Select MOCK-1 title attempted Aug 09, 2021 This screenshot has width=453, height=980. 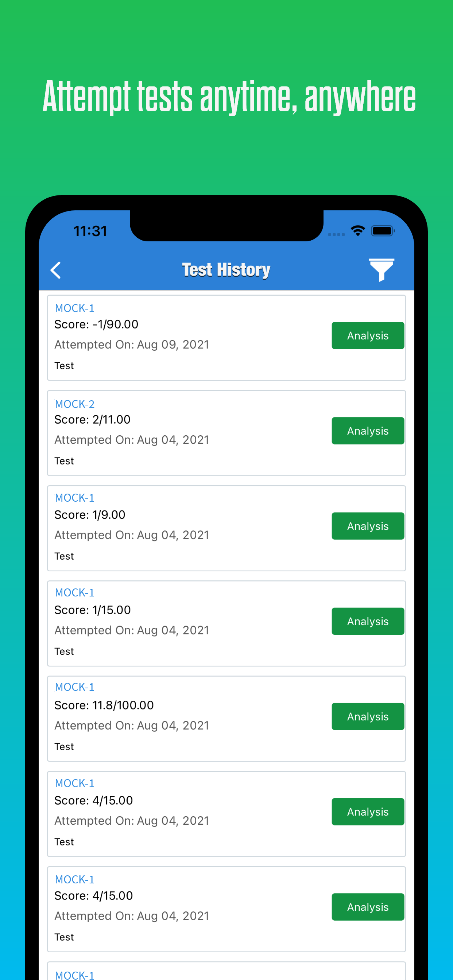point(75,308)
